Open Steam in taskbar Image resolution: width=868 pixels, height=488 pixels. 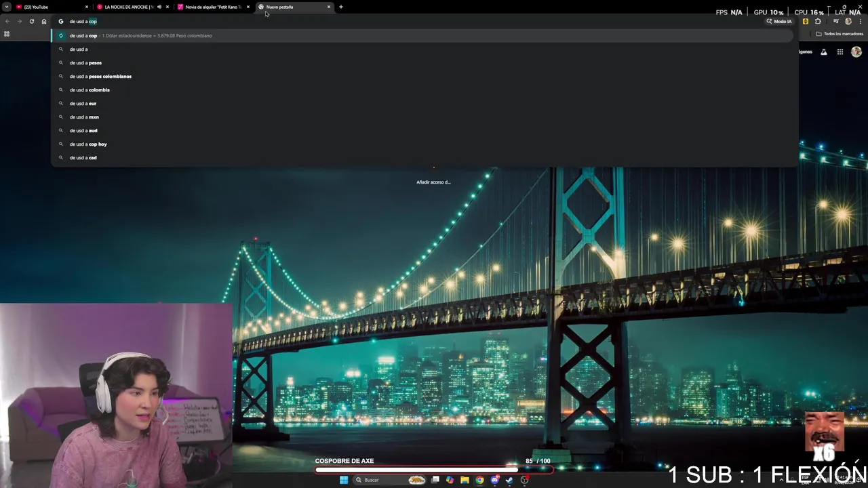pyautogui.click(x=509, y=480)
